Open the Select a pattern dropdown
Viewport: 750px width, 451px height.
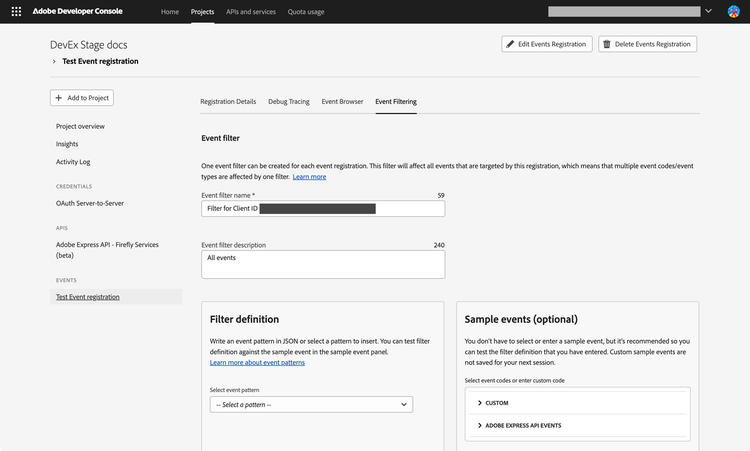click(311, 405)
